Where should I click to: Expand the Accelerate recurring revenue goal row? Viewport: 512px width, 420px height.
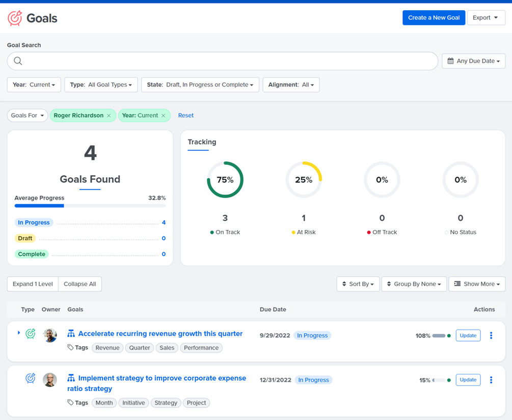click(19, 333)
